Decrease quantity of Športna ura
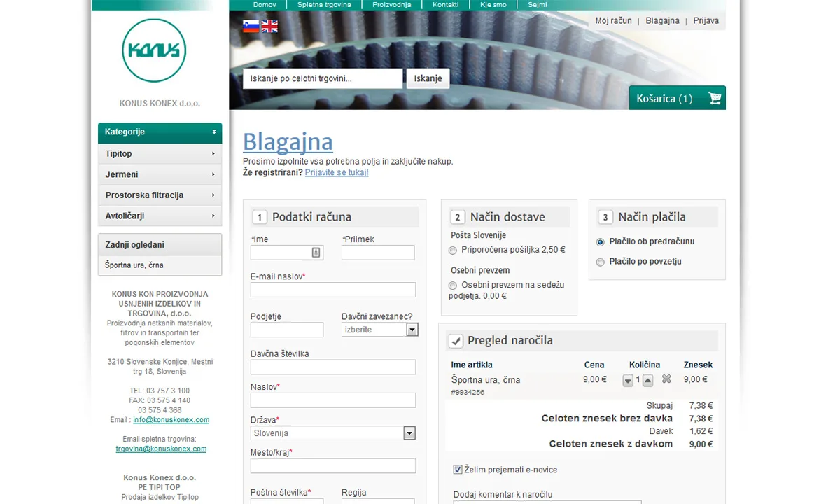The image size is (819, 504). tap(628, 380)
